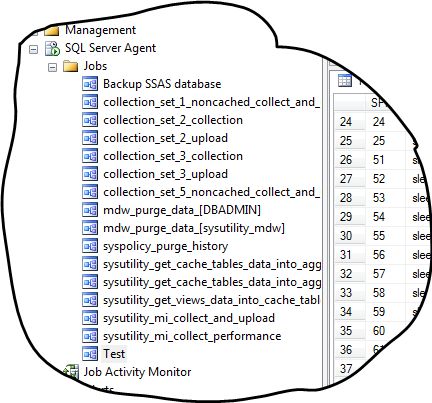The height and width of the screenshot is (403, 432).
Task: Click SPID cell 59 in results grid
Action: pyautogui.click(x=386, y=312)
